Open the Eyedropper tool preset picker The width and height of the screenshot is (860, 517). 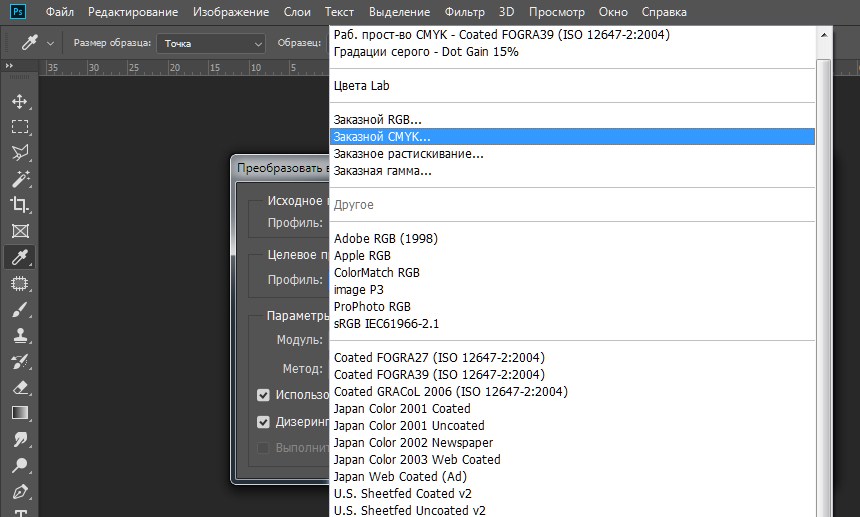click(x=29, y=42)
